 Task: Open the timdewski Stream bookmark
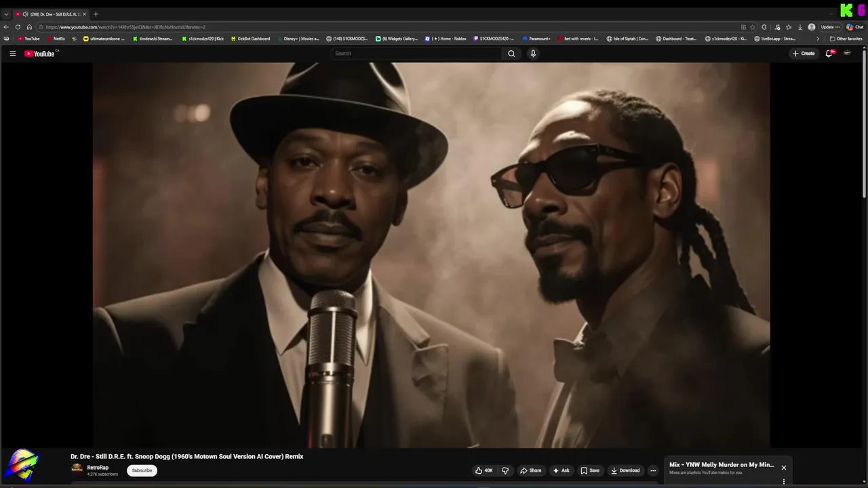(153, 39)
